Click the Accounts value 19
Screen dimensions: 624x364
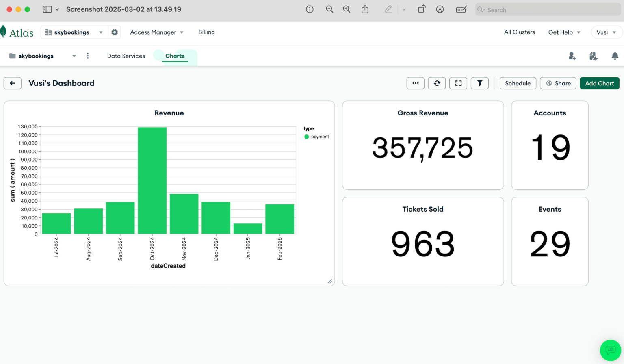point(550,147)
